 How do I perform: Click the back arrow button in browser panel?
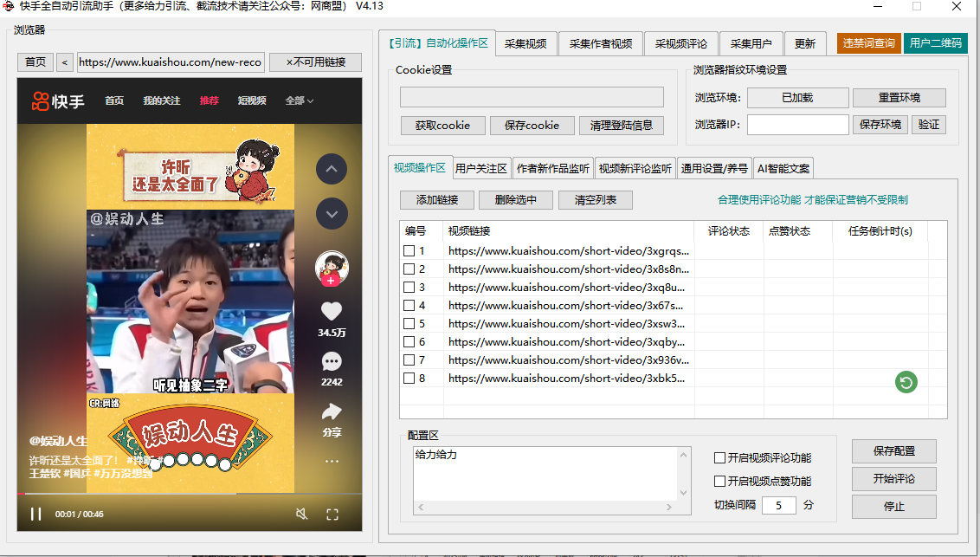64,62
